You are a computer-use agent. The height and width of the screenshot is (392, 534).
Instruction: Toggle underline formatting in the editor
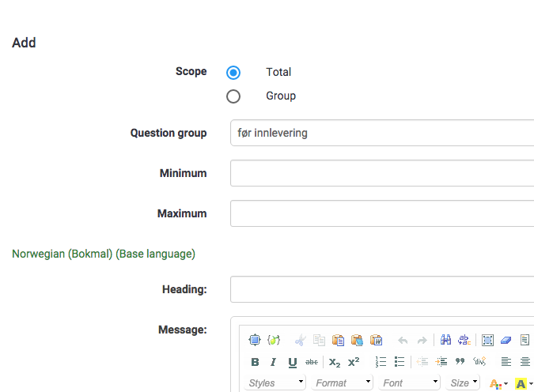click(293, 362)
